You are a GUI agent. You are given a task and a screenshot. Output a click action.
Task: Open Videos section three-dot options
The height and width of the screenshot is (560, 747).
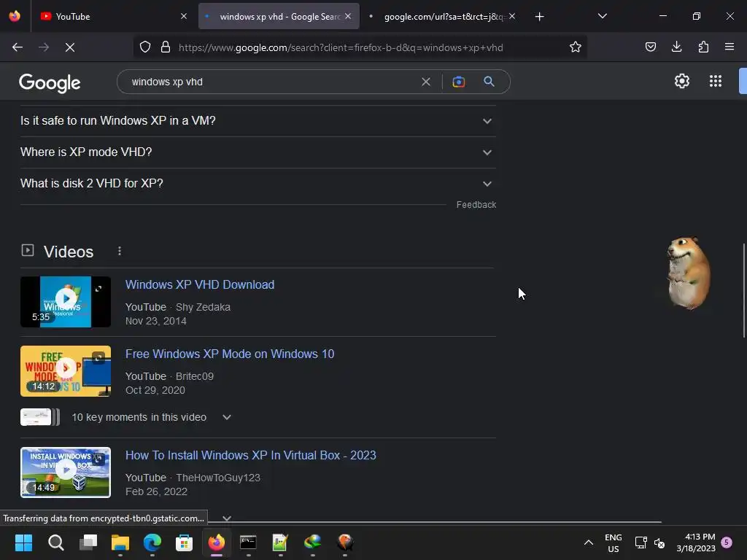click(x=119, y=251)
